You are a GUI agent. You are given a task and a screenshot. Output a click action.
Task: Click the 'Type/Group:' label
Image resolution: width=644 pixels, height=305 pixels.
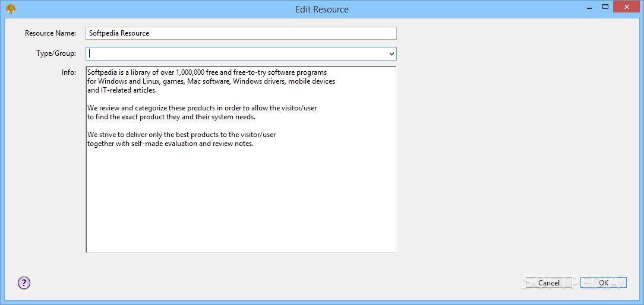56,54
